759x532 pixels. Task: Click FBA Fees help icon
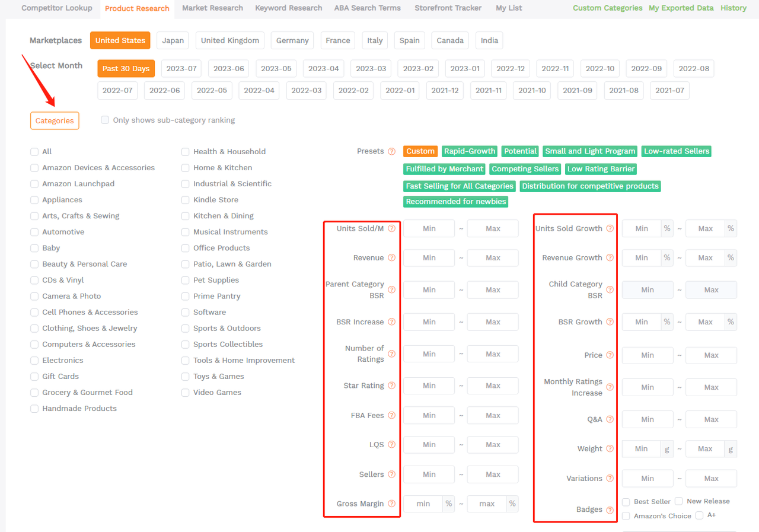click(391, 415)
